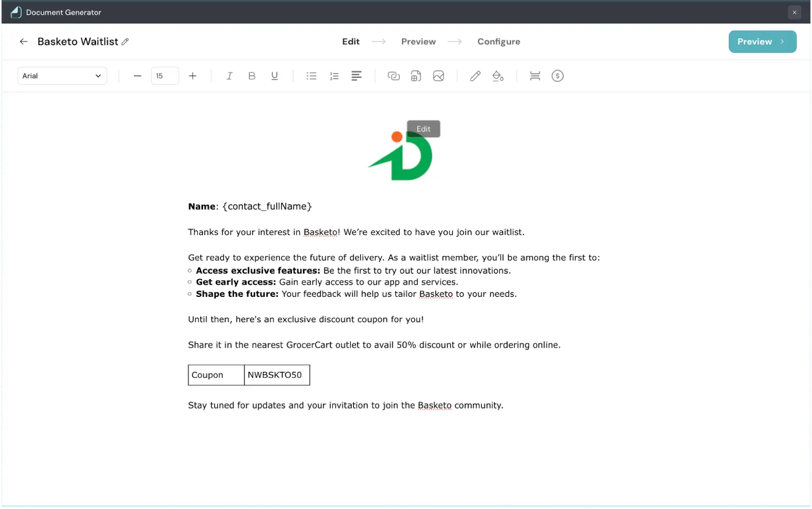Image resolution: width=812 pixels, height=509 pixels.
Task: Switch to the Preview step tab
Action: pos(418,42)
